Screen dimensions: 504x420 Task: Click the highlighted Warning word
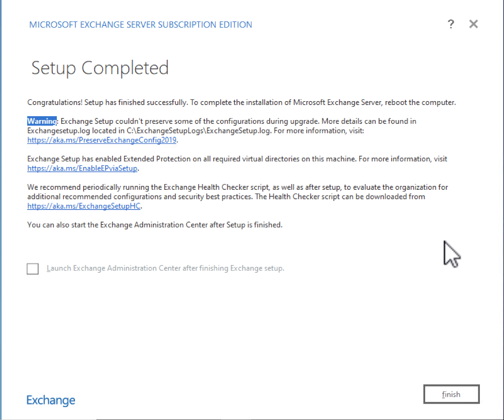click(42, 121)
